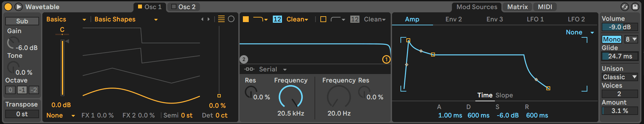
Task: Open the Filter 2 type dropdown
Action: click(x=338, y=19)
